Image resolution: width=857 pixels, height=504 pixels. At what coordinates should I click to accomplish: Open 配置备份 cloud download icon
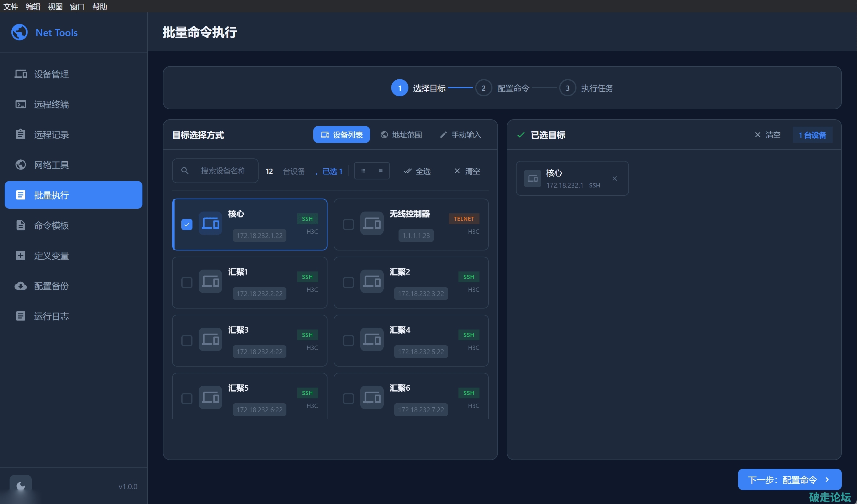pos(20,286)
